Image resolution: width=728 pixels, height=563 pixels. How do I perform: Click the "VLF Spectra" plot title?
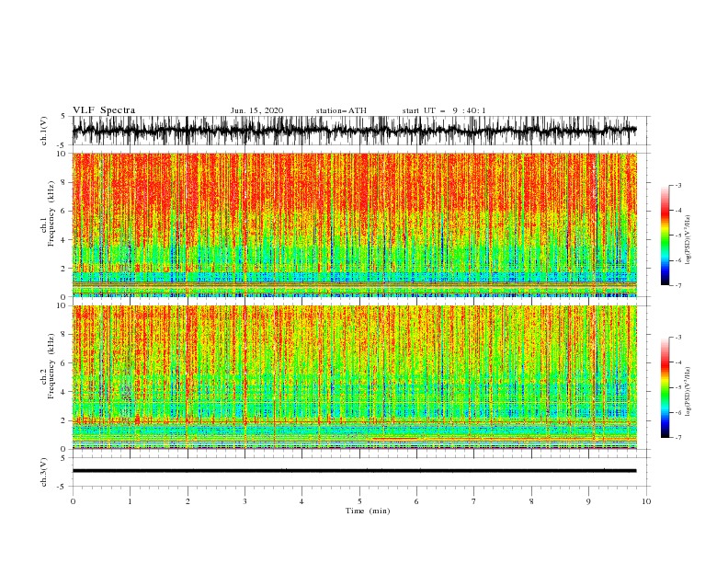[x=104, y=110]
